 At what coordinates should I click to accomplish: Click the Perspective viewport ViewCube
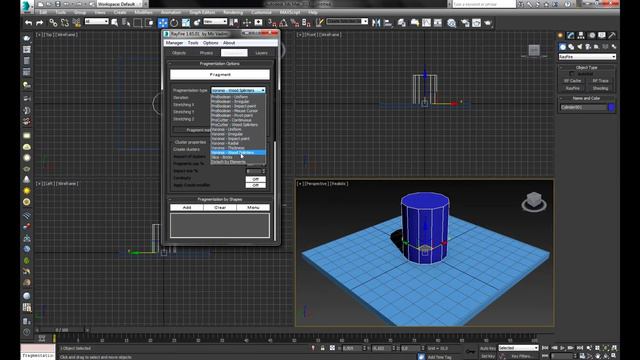(x=534, y=202)
